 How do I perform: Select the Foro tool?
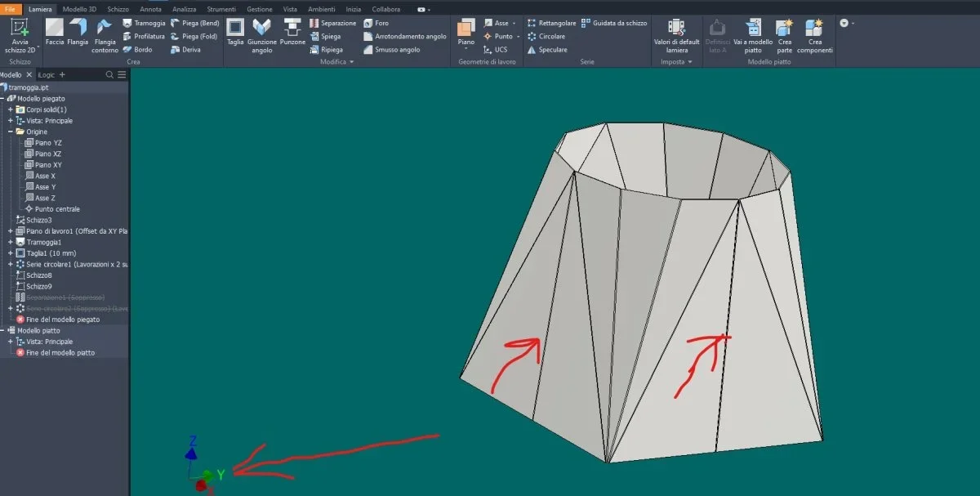[376, 24]
